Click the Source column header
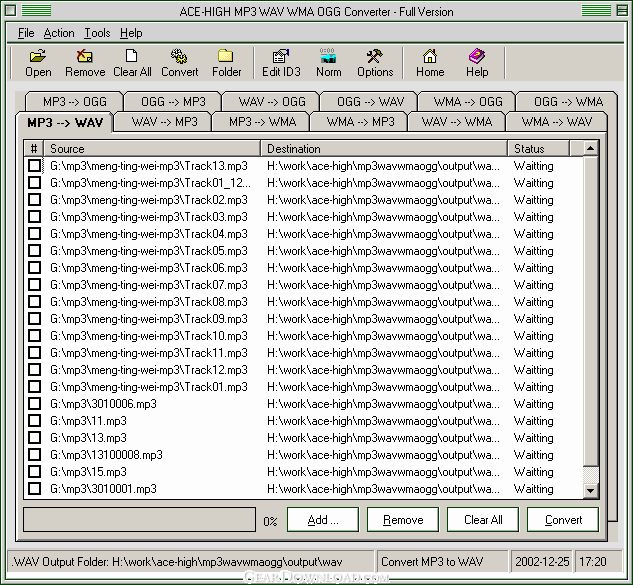 coord(152,149)
